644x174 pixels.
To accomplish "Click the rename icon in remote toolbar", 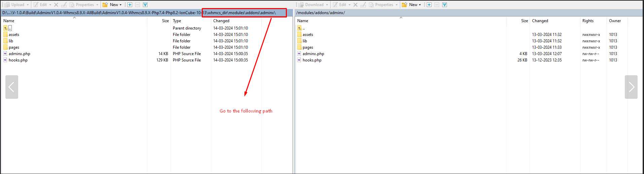I will [363, 5].
